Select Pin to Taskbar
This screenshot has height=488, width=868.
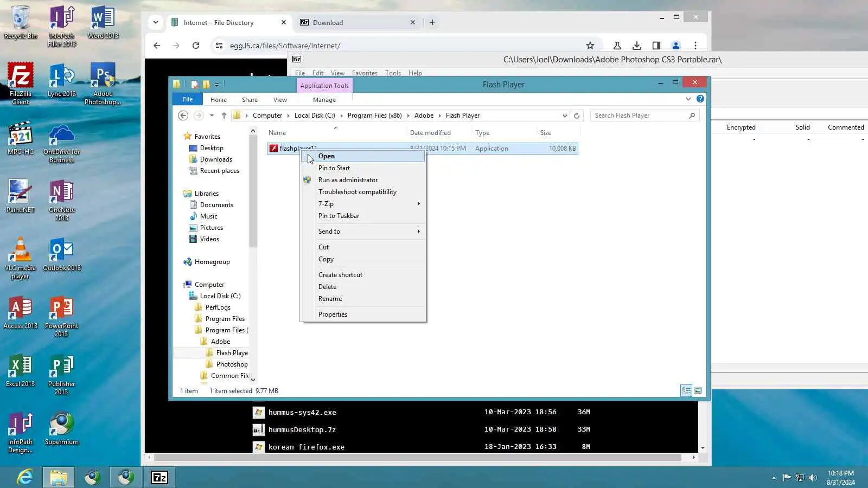[363, 216]
